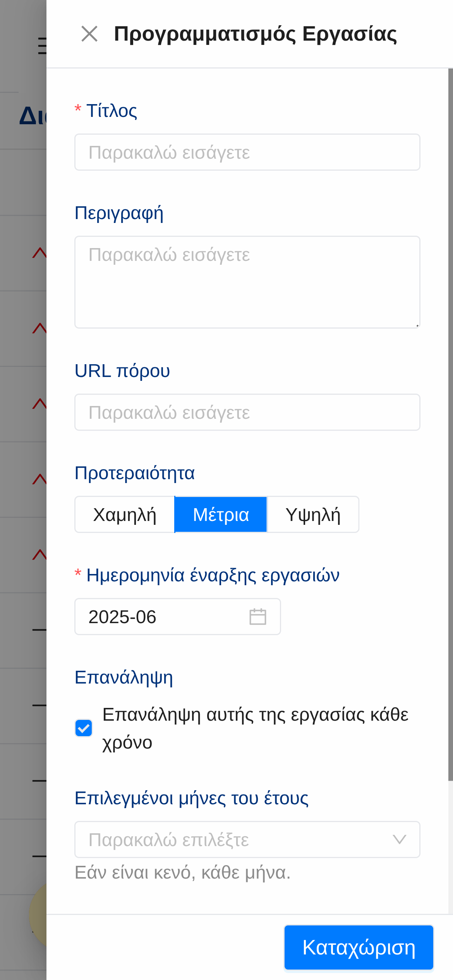
Task: Select Υψηλή priority
Action: tap(313, 514)
